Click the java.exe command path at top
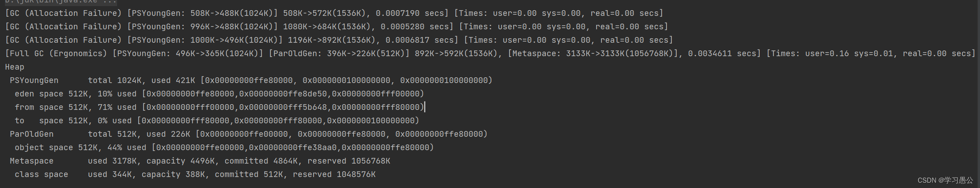This screenshot has height=188, width=980. click(x=61, y=2)
